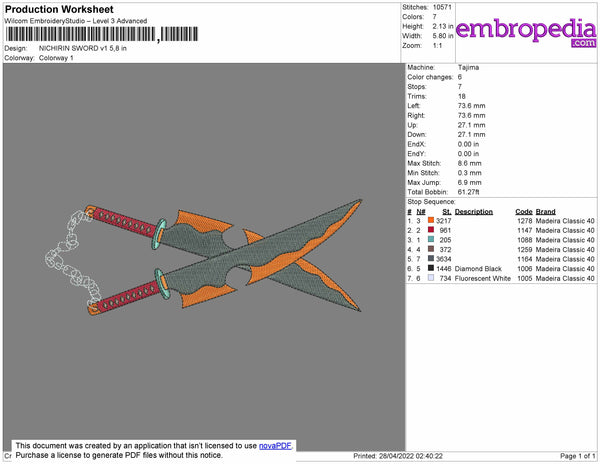Click the design barcode
600x464 pixels.
pyautogui.click(x=101, y=34)
